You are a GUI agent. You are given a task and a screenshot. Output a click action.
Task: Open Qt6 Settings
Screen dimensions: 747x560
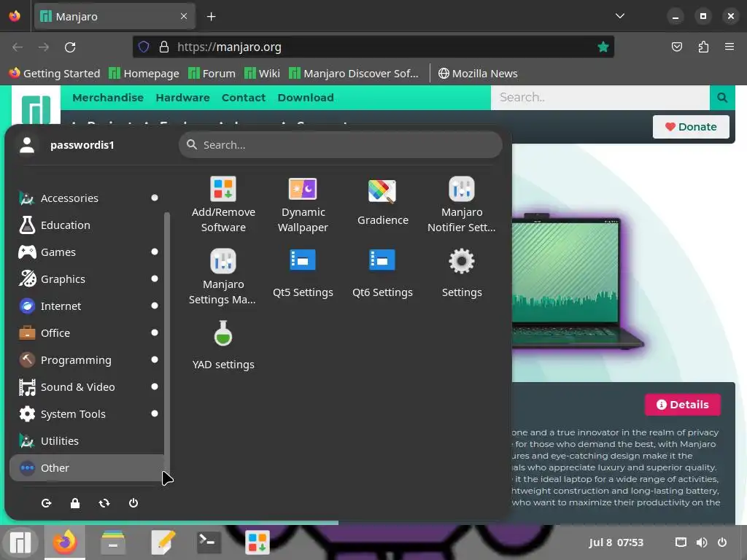(382, 273)
